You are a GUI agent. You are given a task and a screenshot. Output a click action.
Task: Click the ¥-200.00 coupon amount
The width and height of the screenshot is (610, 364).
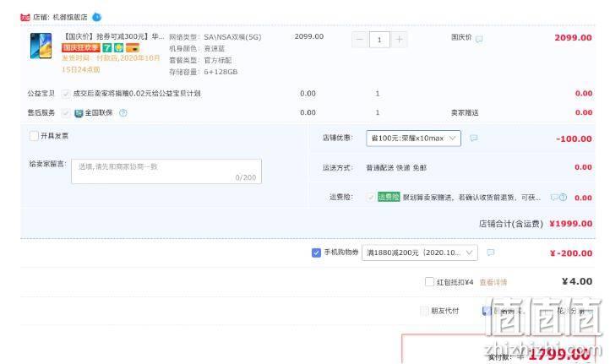tap(570, 253)
